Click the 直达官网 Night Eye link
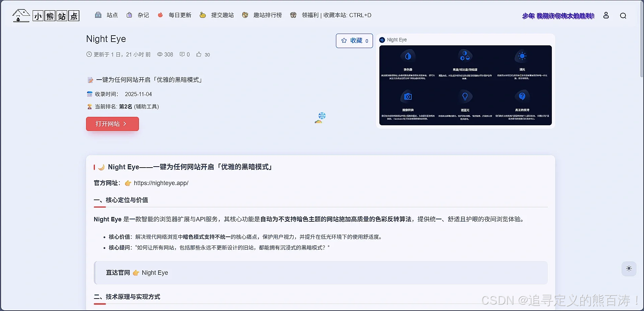 tap(155, 273)
